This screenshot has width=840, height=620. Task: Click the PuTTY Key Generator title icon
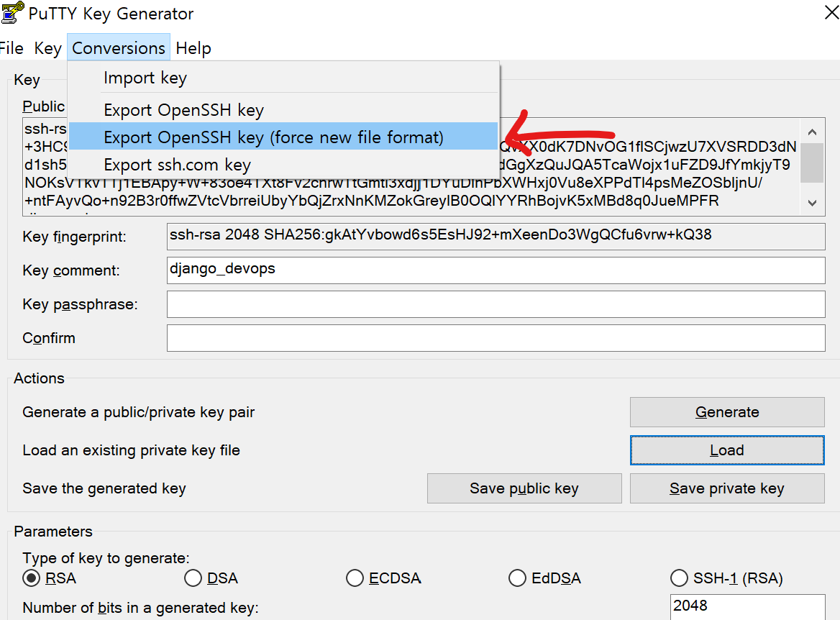[x=12, y=13]
